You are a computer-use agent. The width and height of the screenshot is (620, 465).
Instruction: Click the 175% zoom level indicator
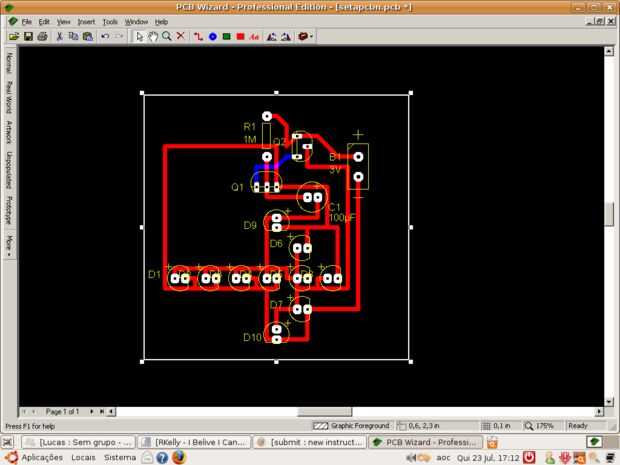coord(539,426)
